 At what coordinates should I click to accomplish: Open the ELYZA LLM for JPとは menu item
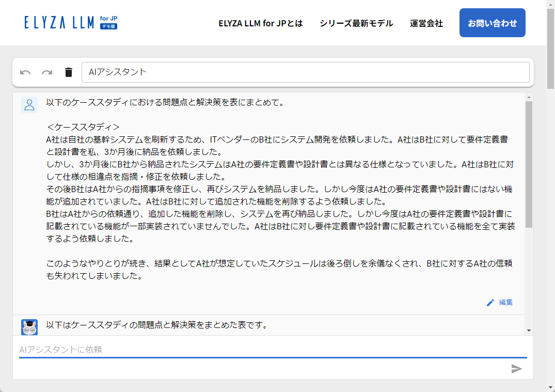pyautogui.click(x=261, y=23)
